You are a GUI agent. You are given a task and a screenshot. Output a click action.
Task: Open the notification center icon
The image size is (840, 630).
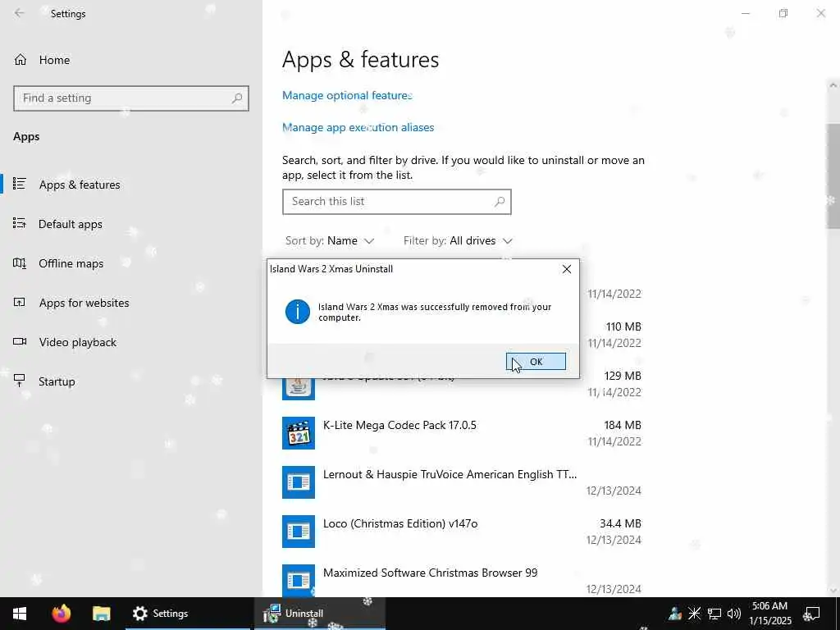click(811, 614)
